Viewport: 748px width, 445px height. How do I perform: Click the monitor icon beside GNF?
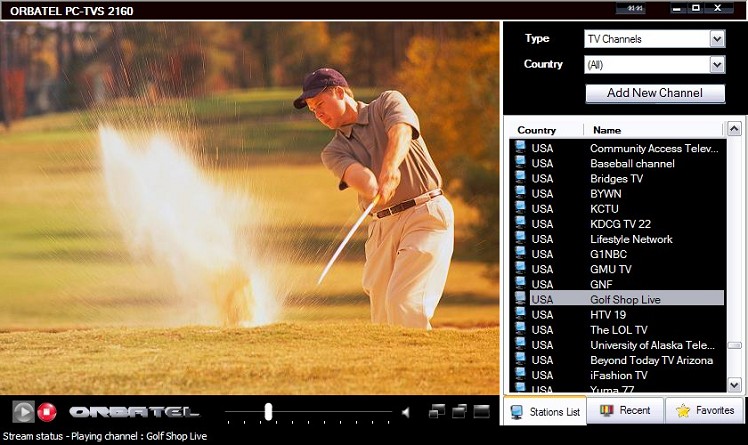coord(520,283)
